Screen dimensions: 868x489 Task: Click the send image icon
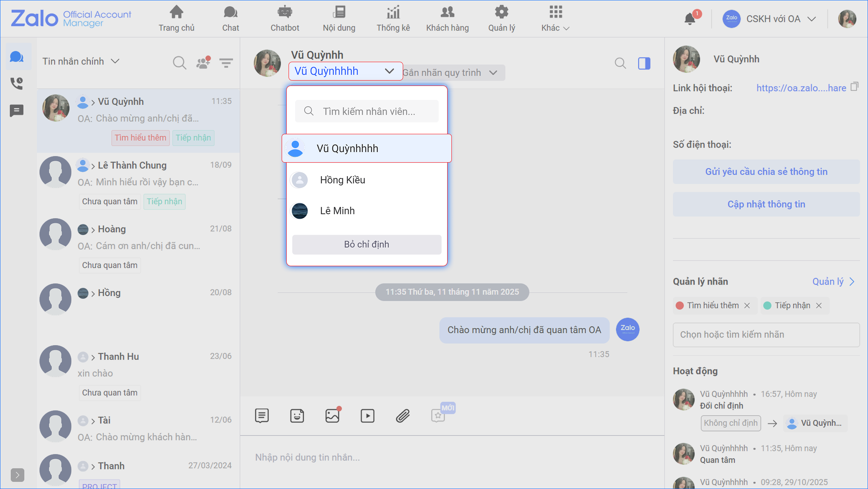point(332,416)
